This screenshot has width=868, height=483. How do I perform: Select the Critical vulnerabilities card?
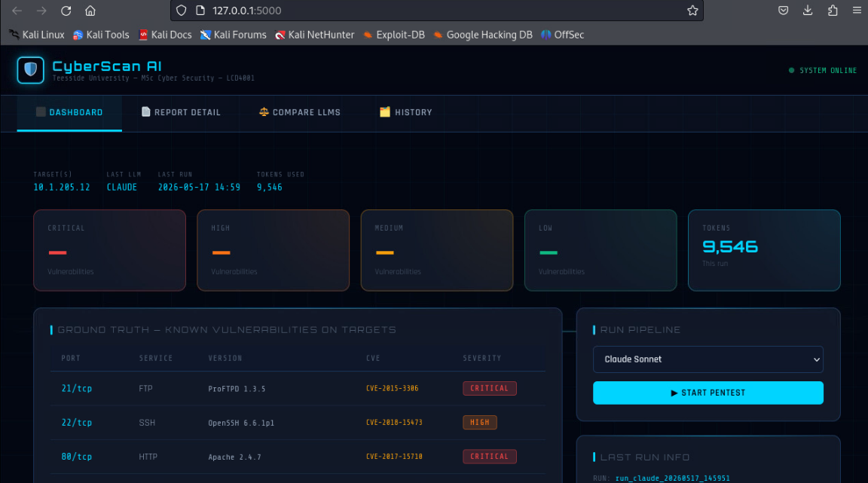[109, 250]
